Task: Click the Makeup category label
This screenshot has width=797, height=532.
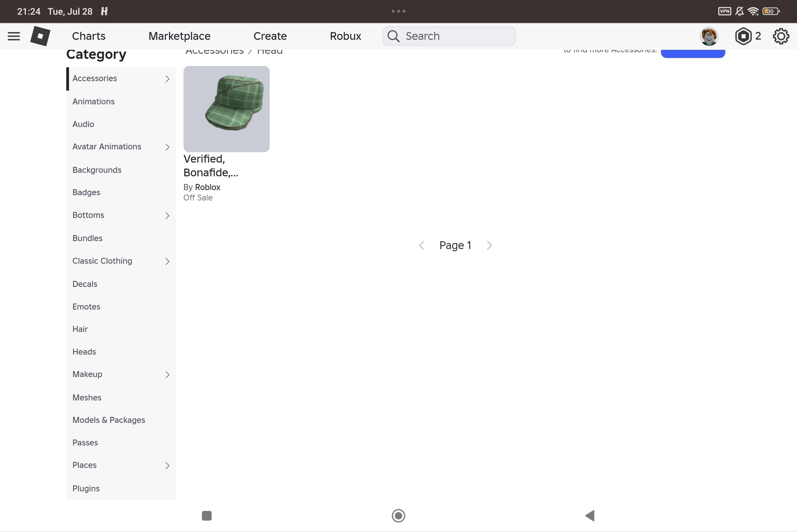Action: pos(87,374)
